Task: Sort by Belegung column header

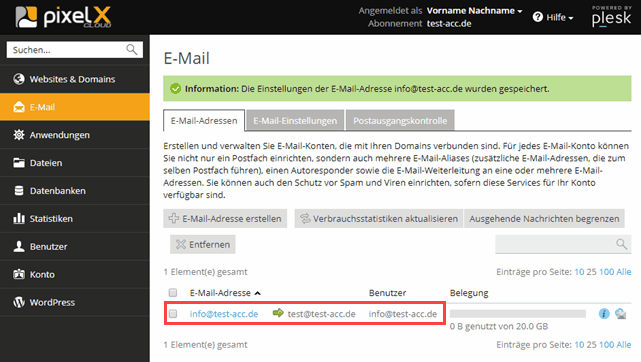Action: pyautogui.click(x=469, y=293)
